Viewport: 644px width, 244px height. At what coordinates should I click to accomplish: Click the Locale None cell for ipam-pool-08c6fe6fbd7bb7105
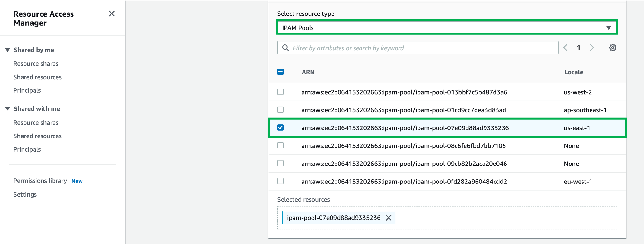[x=572, y=146]
